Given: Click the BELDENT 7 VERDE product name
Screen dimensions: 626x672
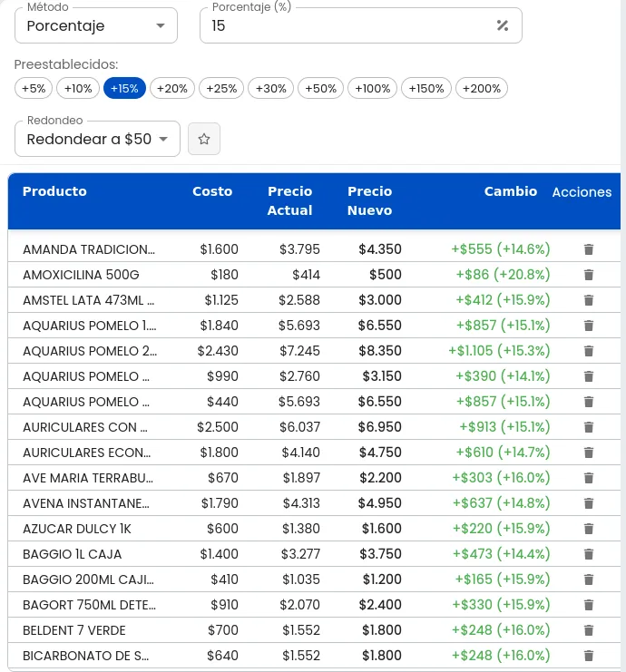Looking at the screenshot, I should [x=74, y=630].
